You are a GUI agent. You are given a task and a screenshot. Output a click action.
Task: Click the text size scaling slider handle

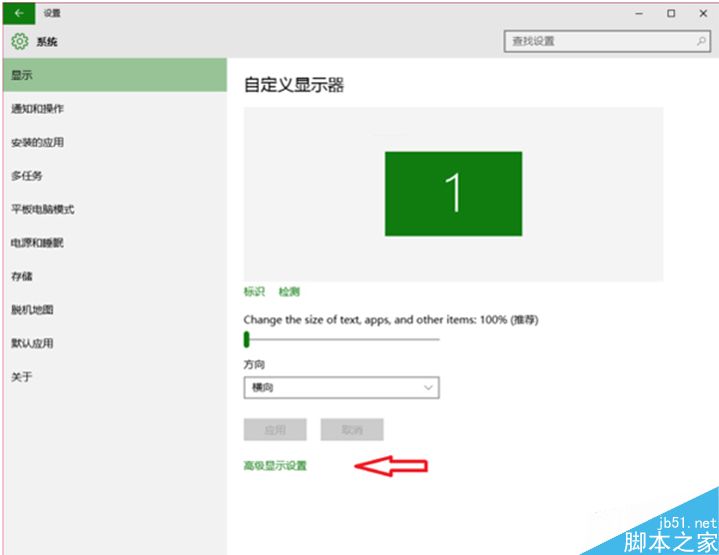[247, 339]
